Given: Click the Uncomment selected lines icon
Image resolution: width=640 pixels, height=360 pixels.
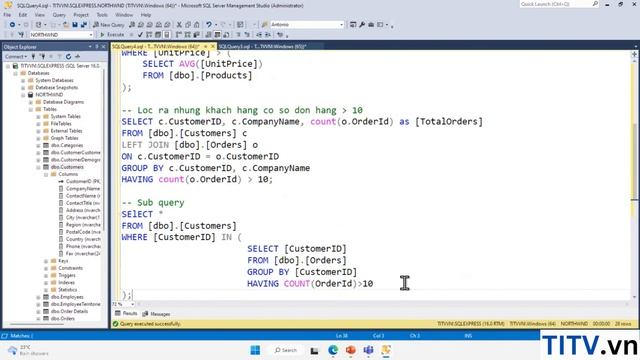Looking at the screenshot, I should tap(247, 35).
